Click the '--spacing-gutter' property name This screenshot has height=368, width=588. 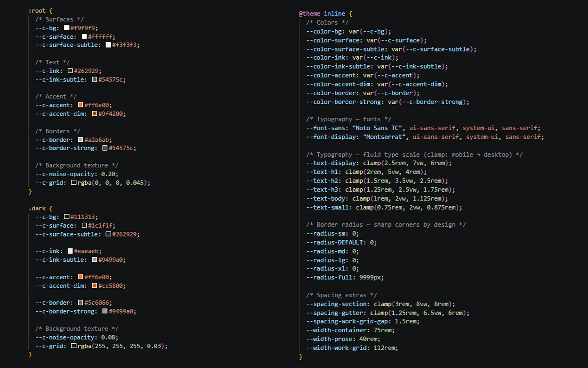pyautogui.click(x=335, y=313)
